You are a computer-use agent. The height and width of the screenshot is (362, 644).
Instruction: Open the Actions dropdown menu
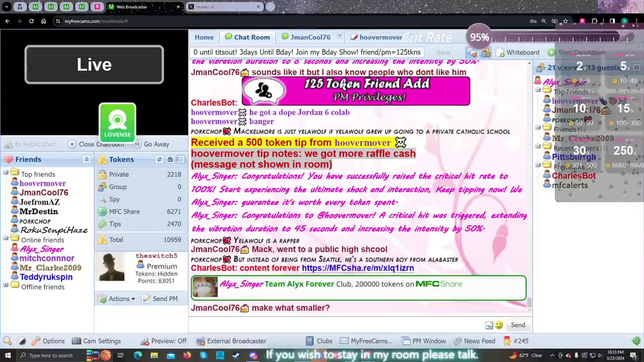click(116, 299)
